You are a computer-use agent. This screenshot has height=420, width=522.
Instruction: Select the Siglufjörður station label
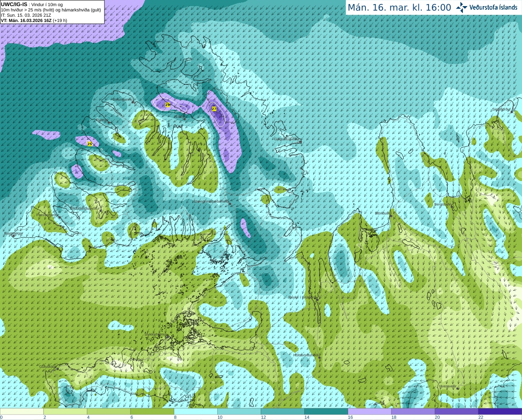click(501, 109)
